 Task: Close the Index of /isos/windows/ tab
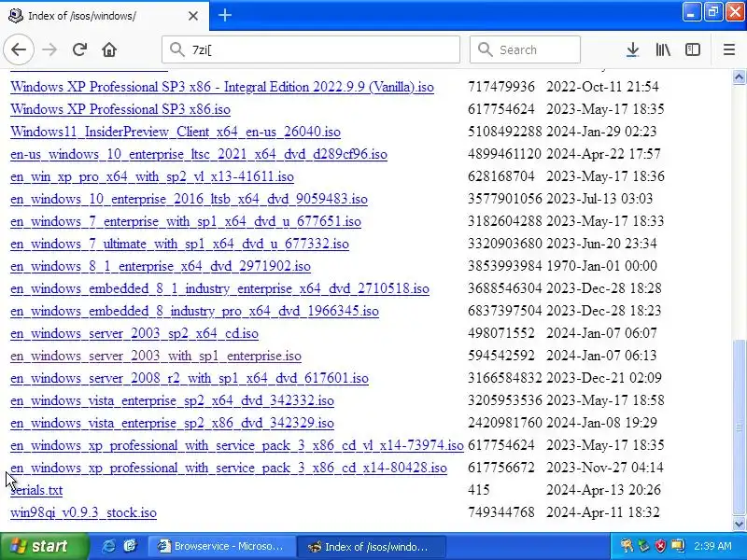click(x=193, y=16)
